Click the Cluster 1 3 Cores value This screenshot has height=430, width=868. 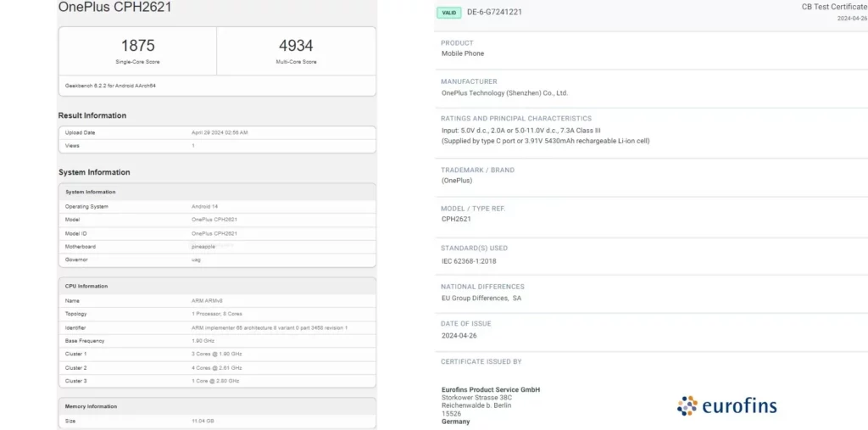216,354
